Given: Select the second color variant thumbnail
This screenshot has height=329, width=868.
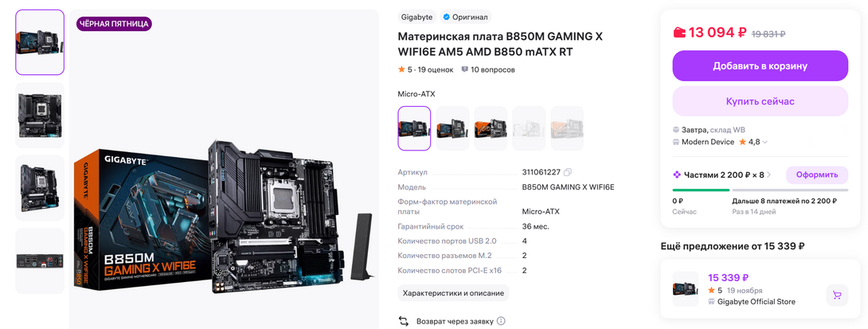Looking at the screenshot, I should 452,128.
